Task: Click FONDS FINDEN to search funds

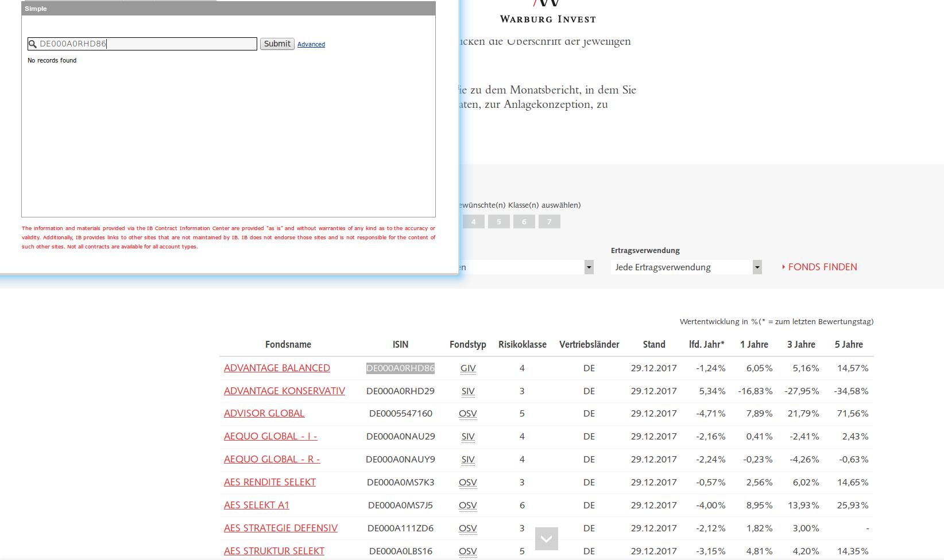Action: click(822, 267)
